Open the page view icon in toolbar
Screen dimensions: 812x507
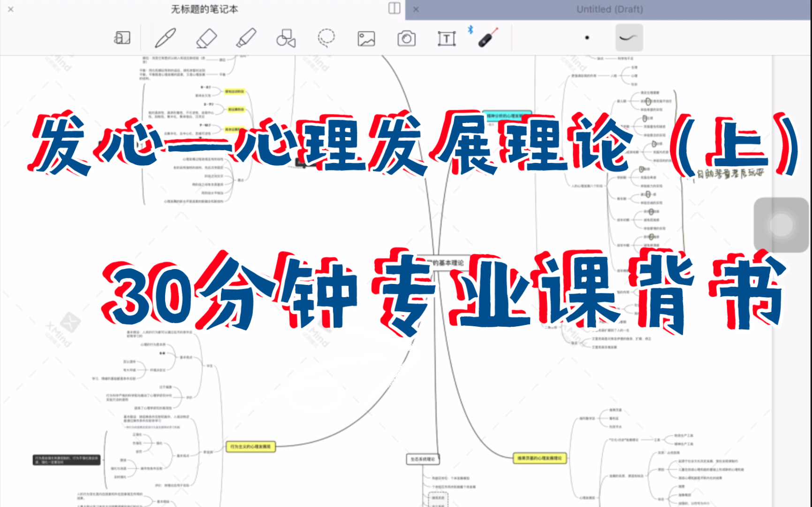(x=122, y=38)
